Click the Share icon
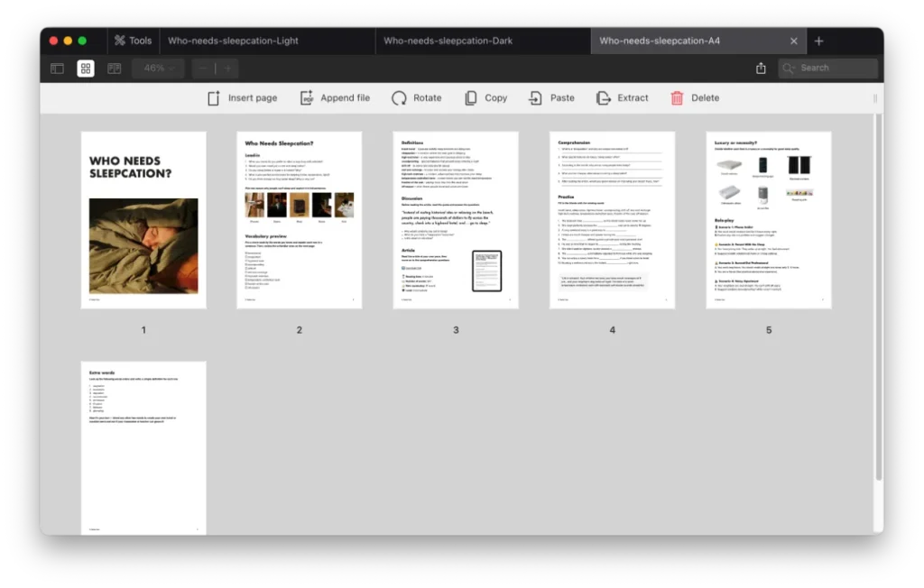The width and height of the screenshot is (924, 588). pyautogui.click(x=761, y=69)
